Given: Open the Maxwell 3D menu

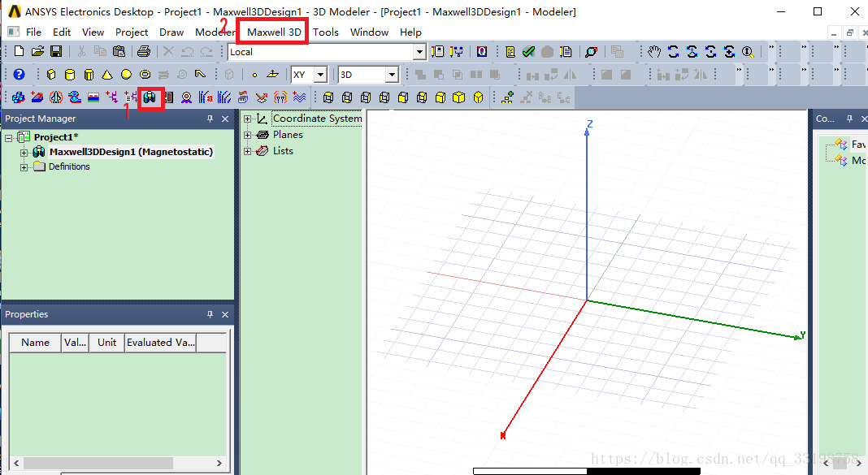Looking at the screenshot, I should (274, 32).
